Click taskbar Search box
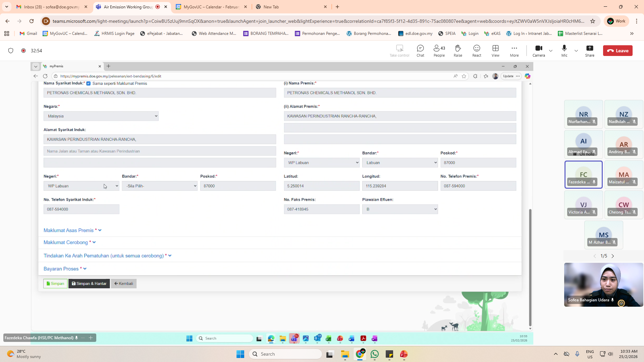 (x=285, y=354)
